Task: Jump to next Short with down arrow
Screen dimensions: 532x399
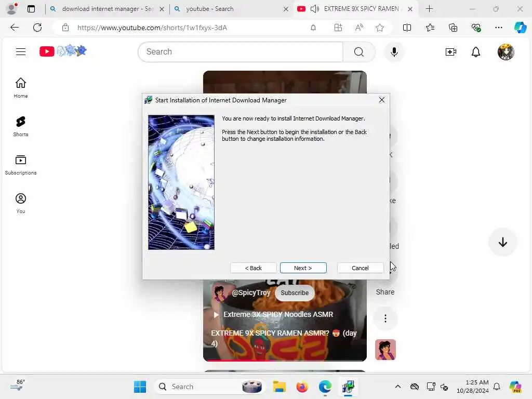Action: [x=502, y=242]
